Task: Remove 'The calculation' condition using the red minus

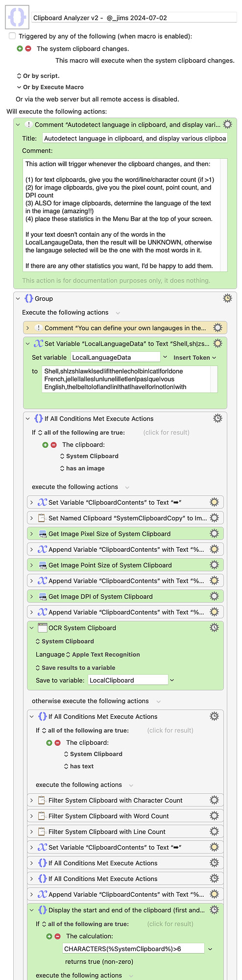Action: [57, 936]
